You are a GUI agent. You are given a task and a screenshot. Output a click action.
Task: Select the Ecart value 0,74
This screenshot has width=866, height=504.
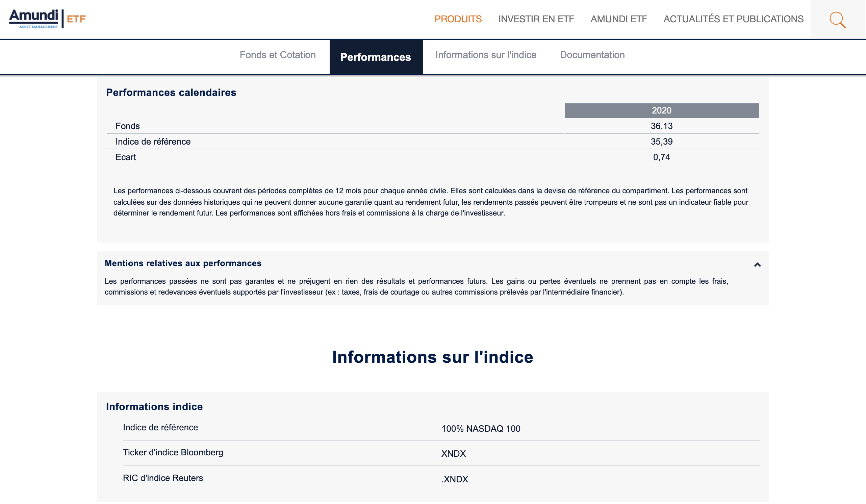(662, 157)
